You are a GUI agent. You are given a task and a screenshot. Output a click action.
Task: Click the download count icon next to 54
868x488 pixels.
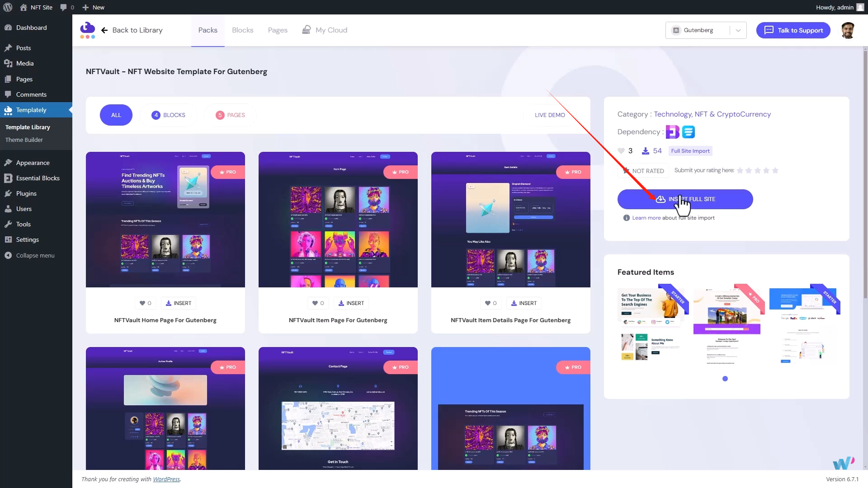tap(645, 150)
